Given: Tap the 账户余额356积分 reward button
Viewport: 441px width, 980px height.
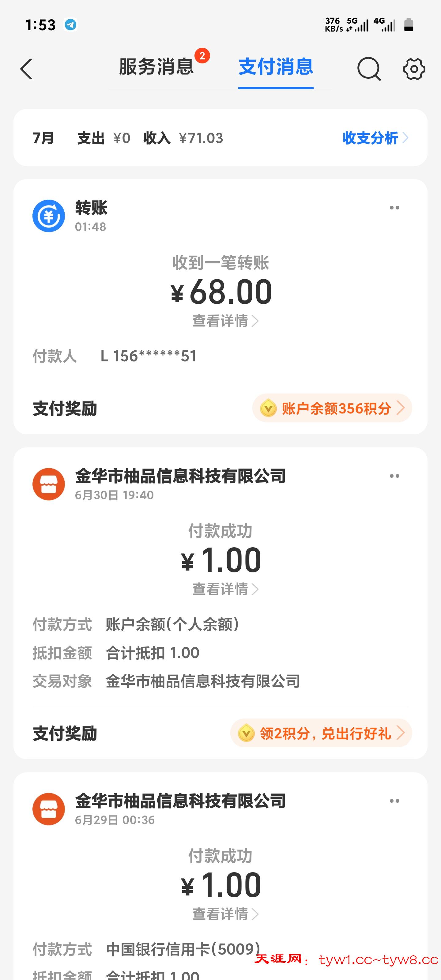Looking at the screenshot, I should point(332,408).
